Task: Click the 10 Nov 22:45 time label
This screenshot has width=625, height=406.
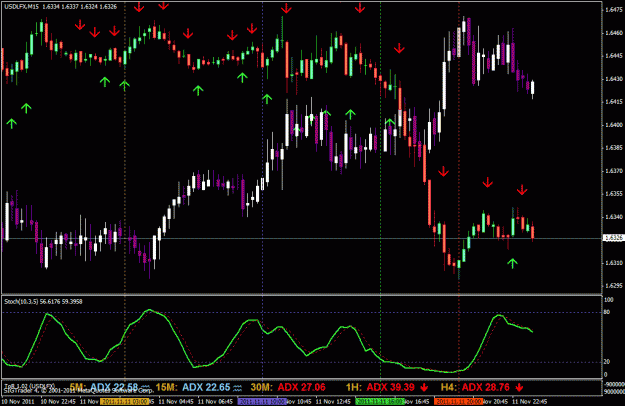Action: tap(59, 401)
